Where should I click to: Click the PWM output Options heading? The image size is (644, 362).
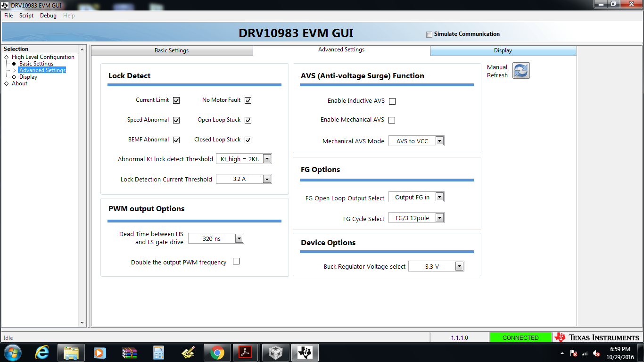coord(147,209)
